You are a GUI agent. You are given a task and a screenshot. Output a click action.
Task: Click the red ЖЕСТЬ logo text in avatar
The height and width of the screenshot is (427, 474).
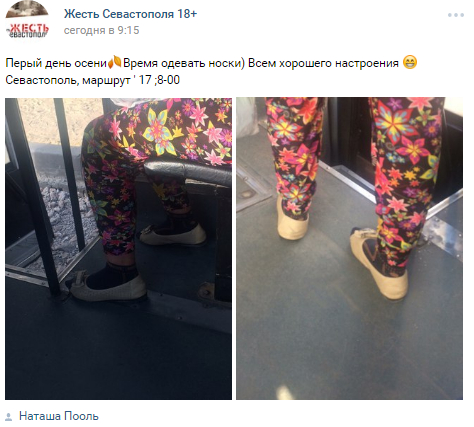29,28
